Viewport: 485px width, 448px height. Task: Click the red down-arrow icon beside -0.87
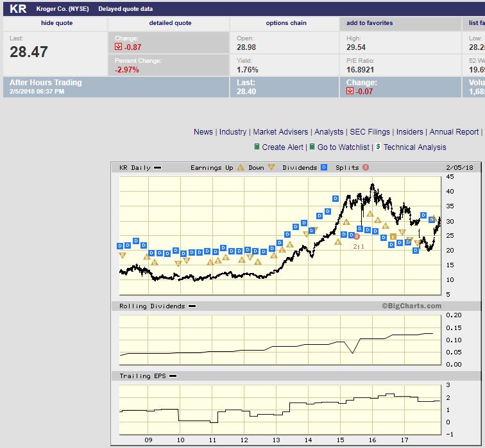[118, 47]
